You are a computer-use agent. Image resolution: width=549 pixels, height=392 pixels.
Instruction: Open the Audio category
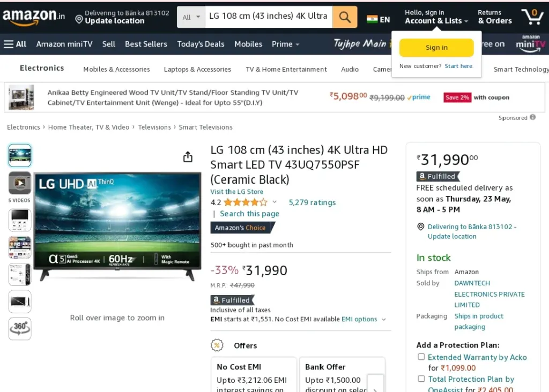(350, 69)
